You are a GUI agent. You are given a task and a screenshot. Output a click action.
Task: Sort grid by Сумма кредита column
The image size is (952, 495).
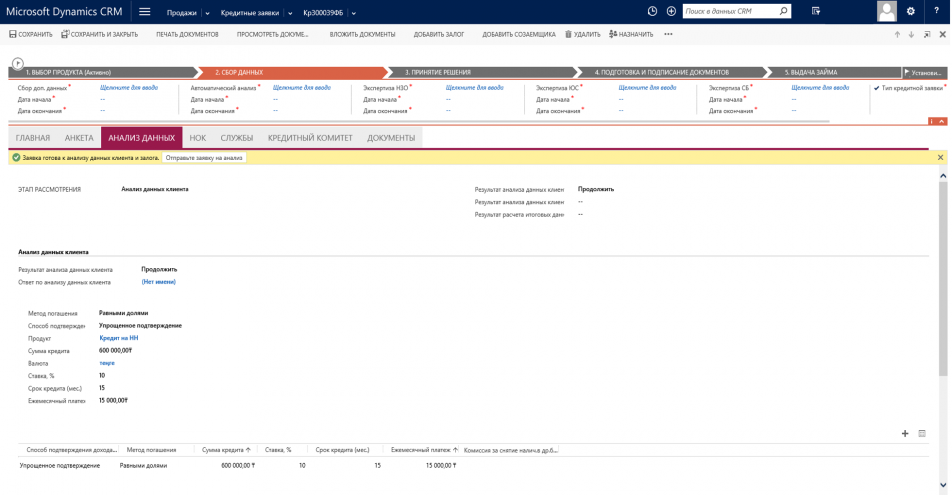click(226, 450)
